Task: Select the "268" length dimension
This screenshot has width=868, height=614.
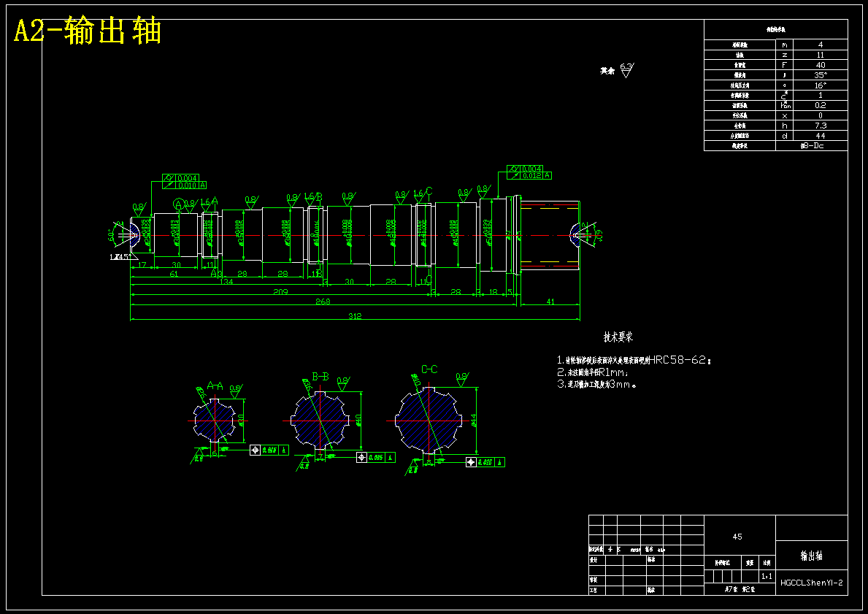Action: (x=323, y=302)
